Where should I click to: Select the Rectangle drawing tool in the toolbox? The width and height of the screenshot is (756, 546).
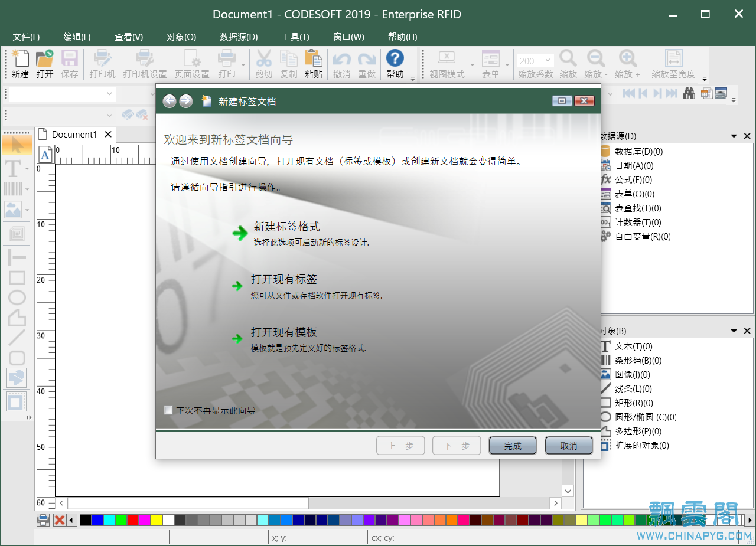pyautogui.click(x=17, y=277)
